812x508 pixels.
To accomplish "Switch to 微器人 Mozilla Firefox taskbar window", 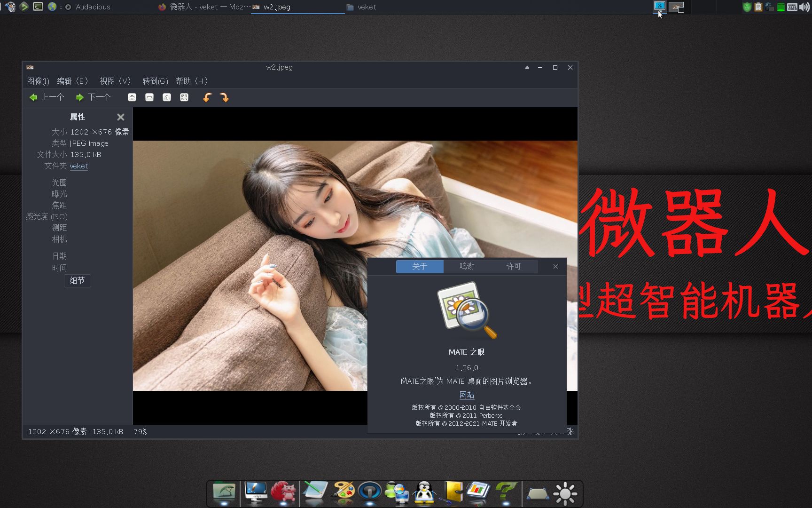I will click(204, 7).
